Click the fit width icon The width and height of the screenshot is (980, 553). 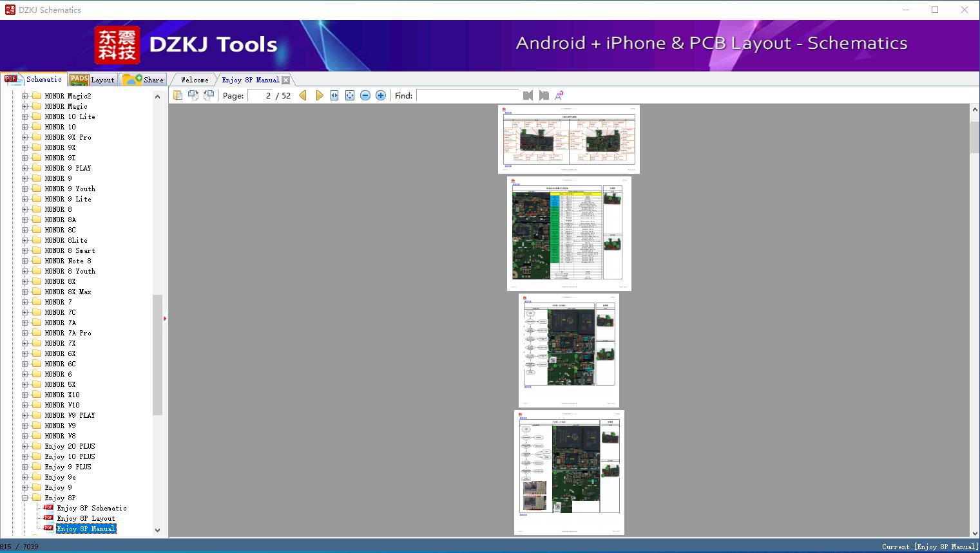click(x=334, y=95)
